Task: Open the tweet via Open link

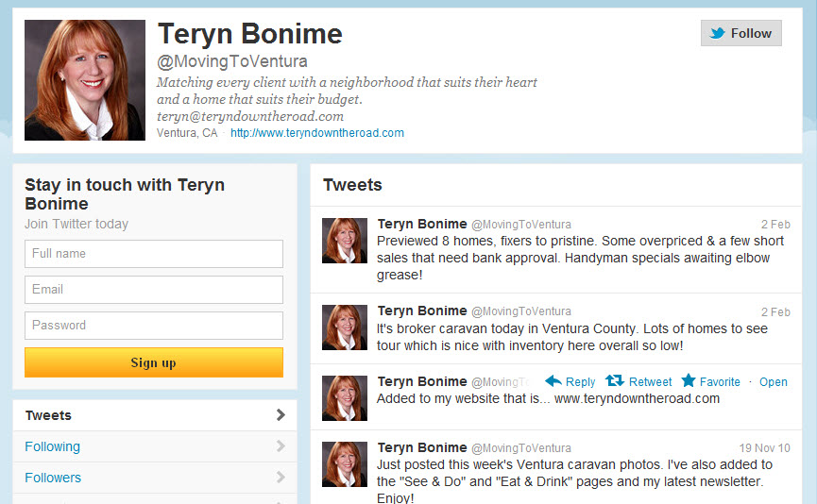Action: [x=774, y=382]
